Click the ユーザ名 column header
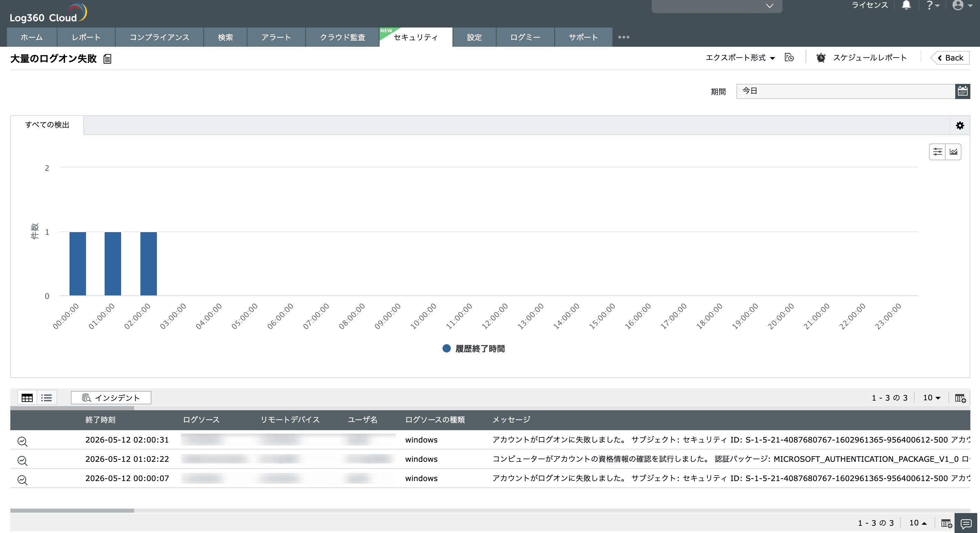Viewport: 980px width, 533px height. 362,420
